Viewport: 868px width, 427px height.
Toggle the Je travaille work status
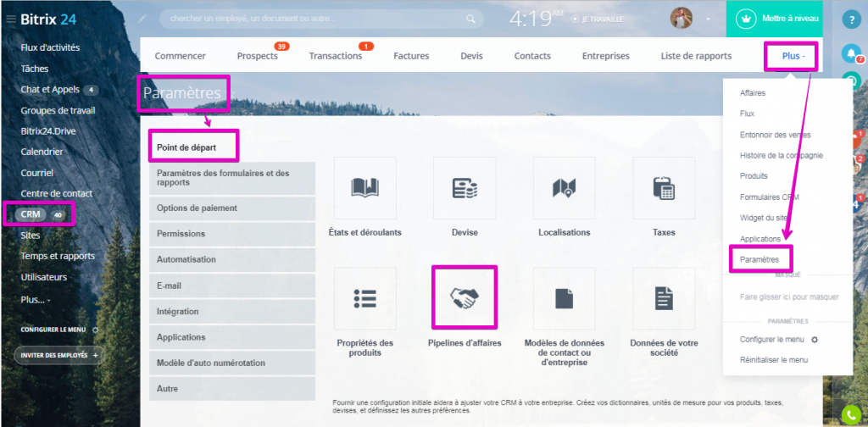coord(598,19)
